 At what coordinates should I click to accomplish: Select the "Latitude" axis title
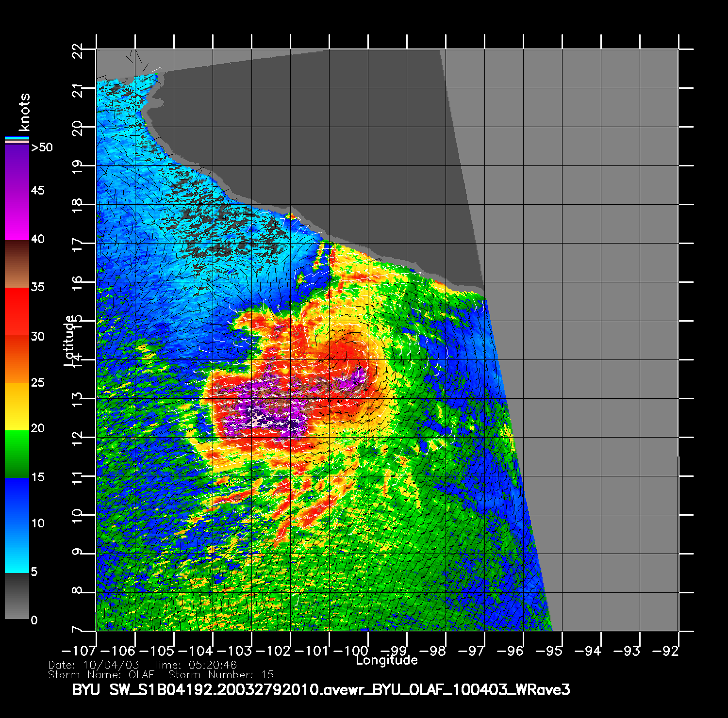[x=70, y=341]
